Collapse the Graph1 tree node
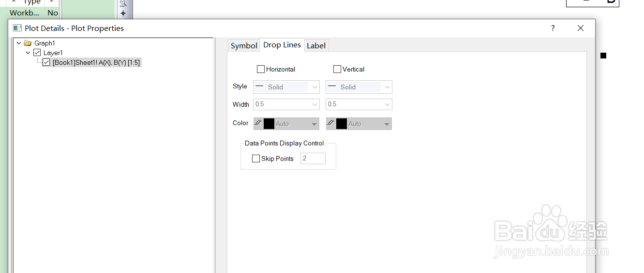 click(x=18, y=43)
